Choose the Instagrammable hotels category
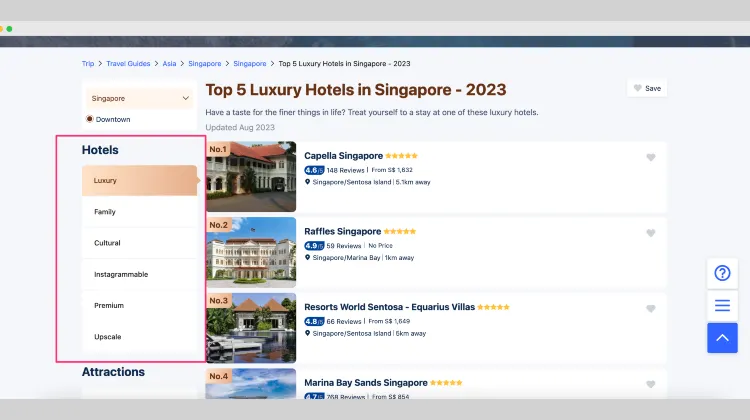 (139, 275)
